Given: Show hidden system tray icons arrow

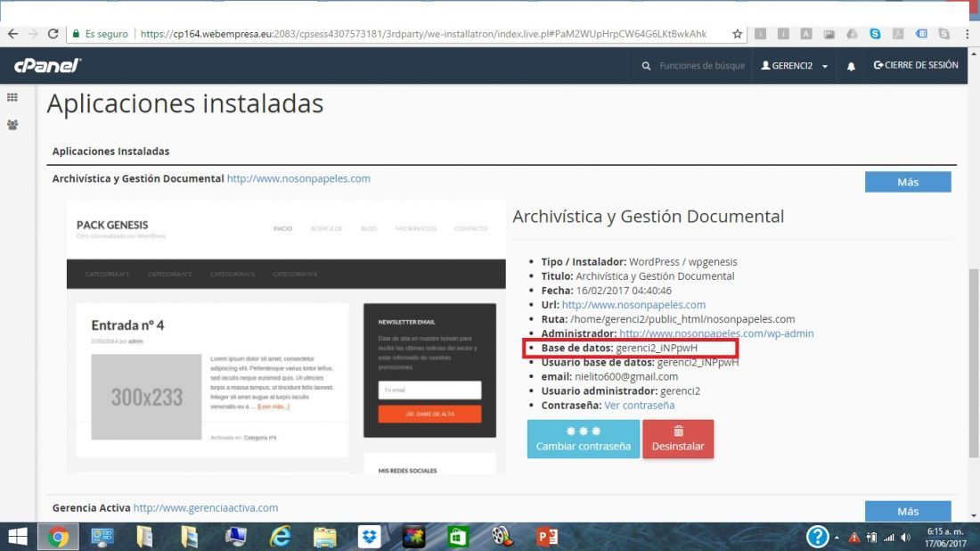Looking at the screenshot, I should coord(837,538).
